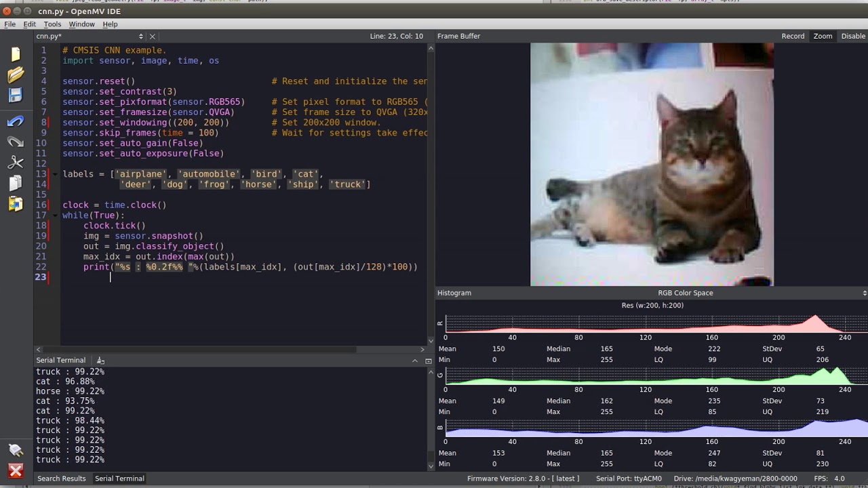The height and width of the screenshot is (488, 868).
Task: Click the FPS 4.0 readout
Action: (830, 479)
